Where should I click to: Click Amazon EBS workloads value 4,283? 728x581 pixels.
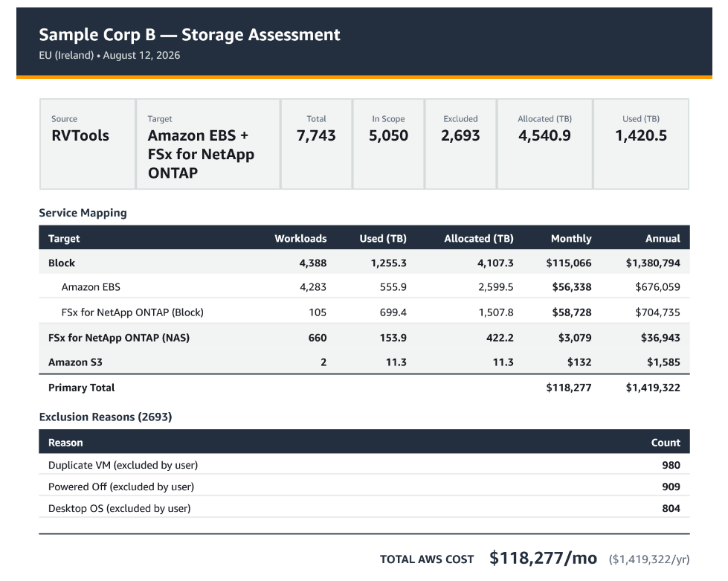tap(313, 287)
